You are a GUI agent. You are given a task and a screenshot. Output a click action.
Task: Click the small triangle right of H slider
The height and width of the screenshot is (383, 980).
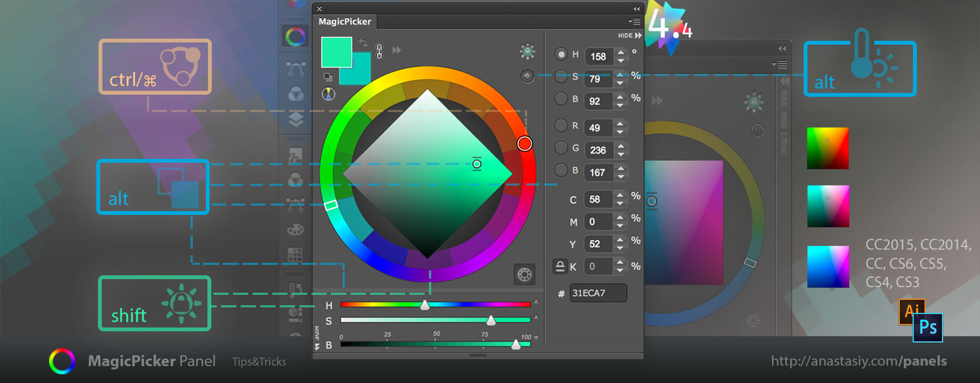536,301
